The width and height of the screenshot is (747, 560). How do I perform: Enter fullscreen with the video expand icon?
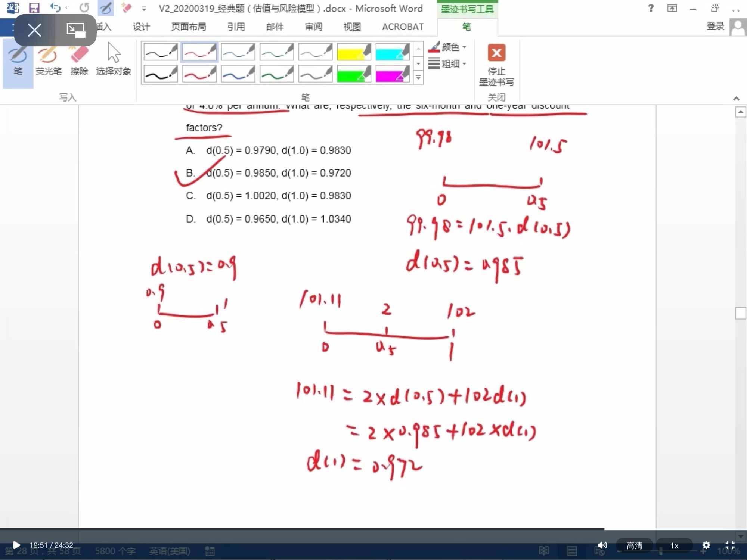[x=730, y=545]
